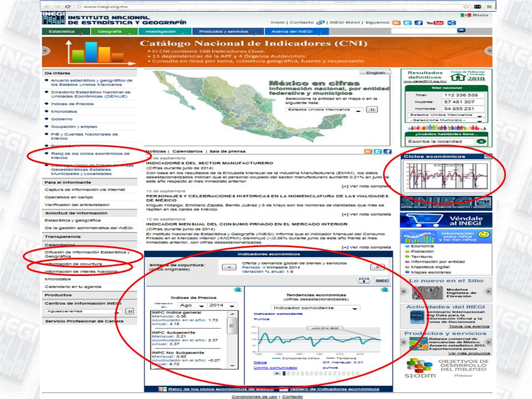Open INEGI's Facebook icon in the header
Viewport: 532px width, 399px height.
pos(419,23)
